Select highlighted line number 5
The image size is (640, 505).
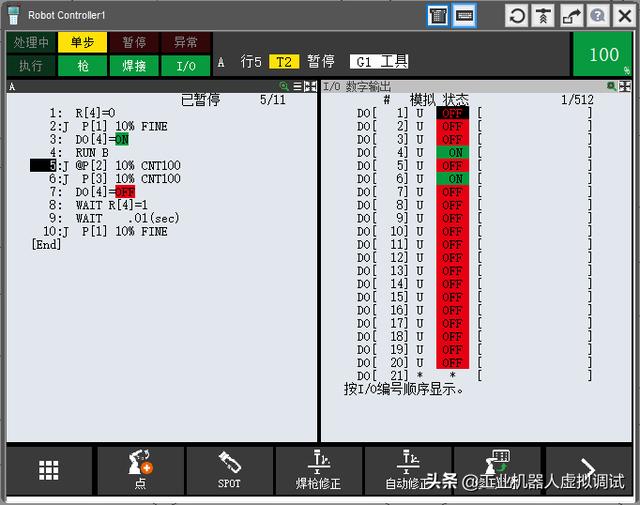point(43,166)
